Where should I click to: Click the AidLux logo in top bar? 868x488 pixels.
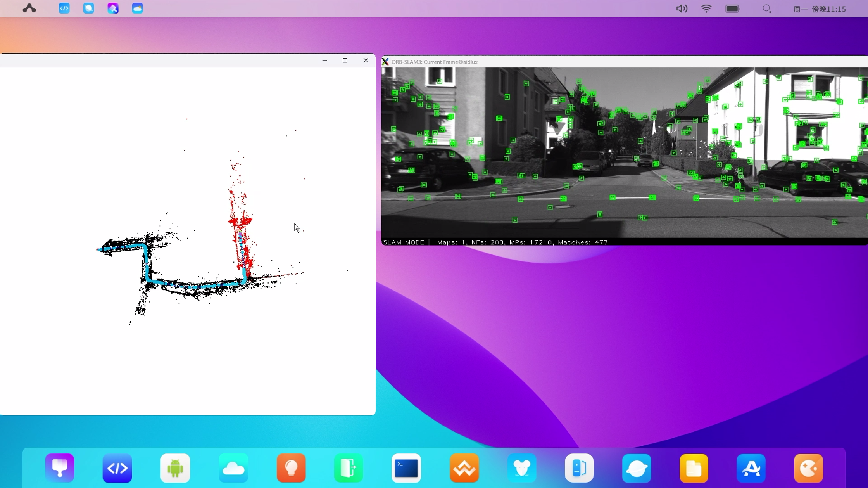point(29,9)
